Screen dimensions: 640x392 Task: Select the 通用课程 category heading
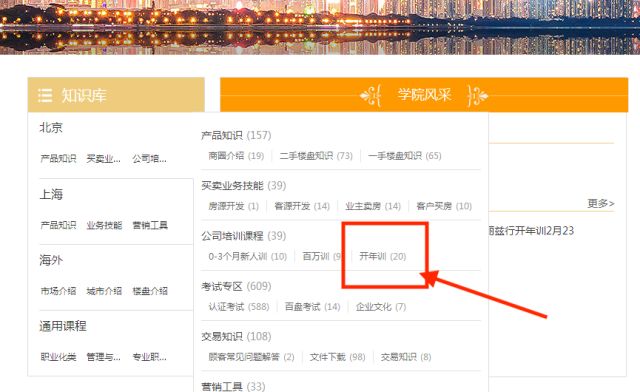(x=63, y=326)
